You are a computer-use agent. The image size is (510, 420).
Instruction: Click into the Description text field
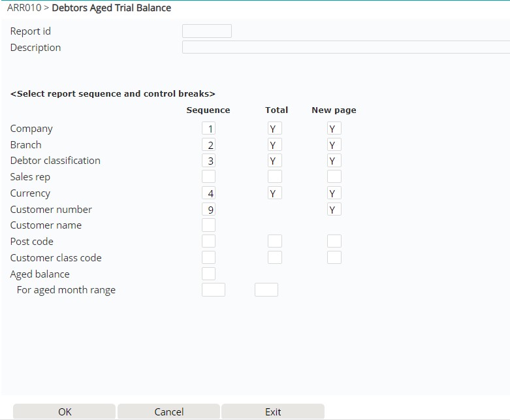[x=345, y=48]
